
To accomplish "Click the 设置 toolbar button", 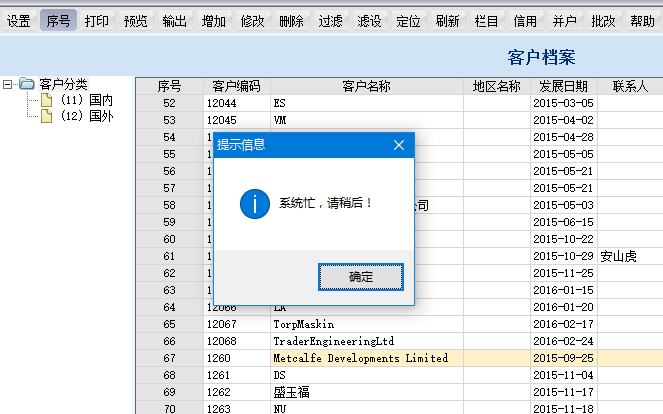I will coord(19,20).
